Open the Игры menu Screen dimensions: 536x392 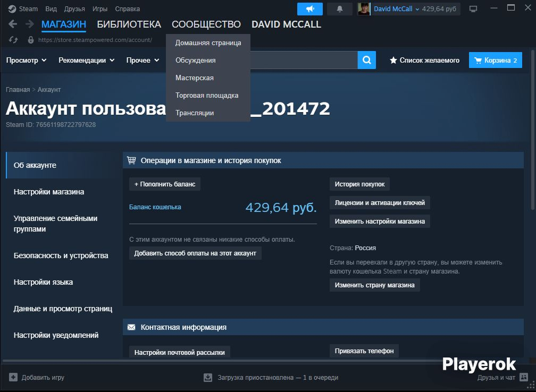tap(100, 9)
